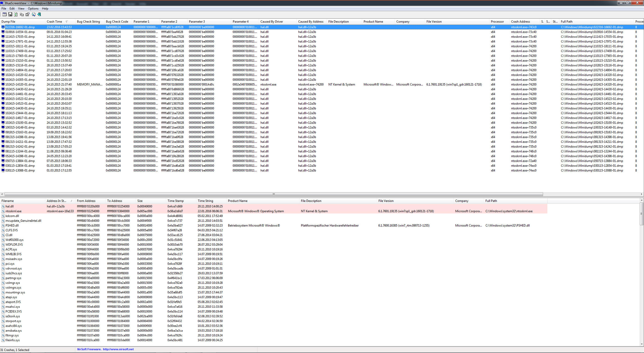Select the hal.dll driver icon in lower pane
The image size is (644, 353).
click(x=3, y=206)
